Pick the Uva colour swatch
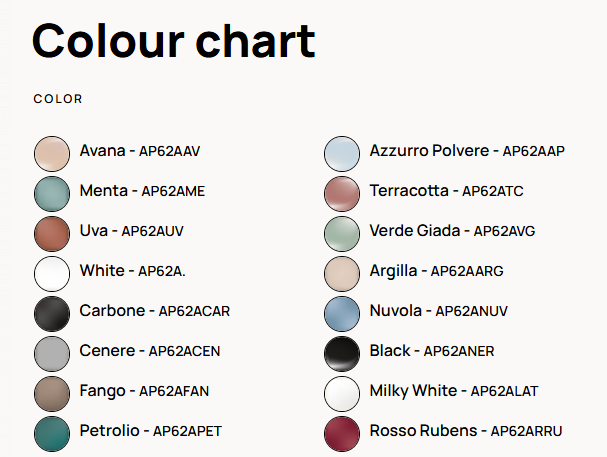Viewport: 607px width, 457px height. [x=51, y=233]
